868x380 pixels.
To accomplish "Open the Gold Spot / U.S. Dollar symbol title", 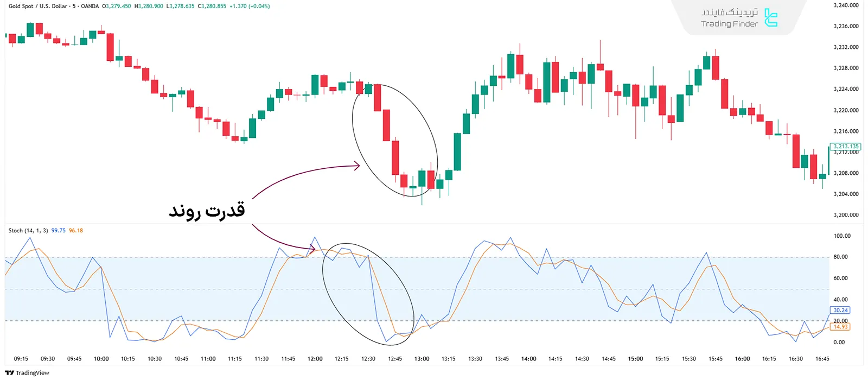I will pyautogui.click(x=38, y=7).
